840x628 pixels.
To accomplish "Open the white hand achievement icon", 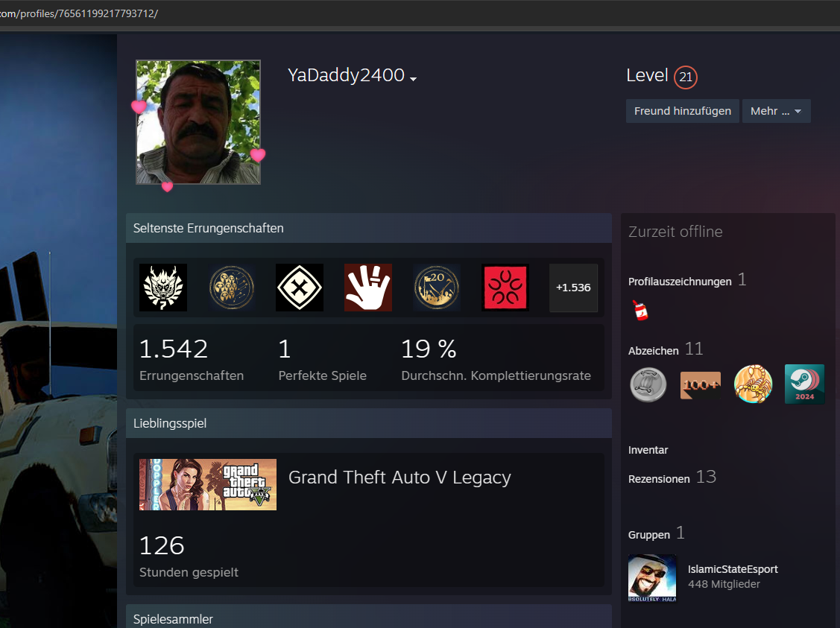I will [x=368, y=288].
